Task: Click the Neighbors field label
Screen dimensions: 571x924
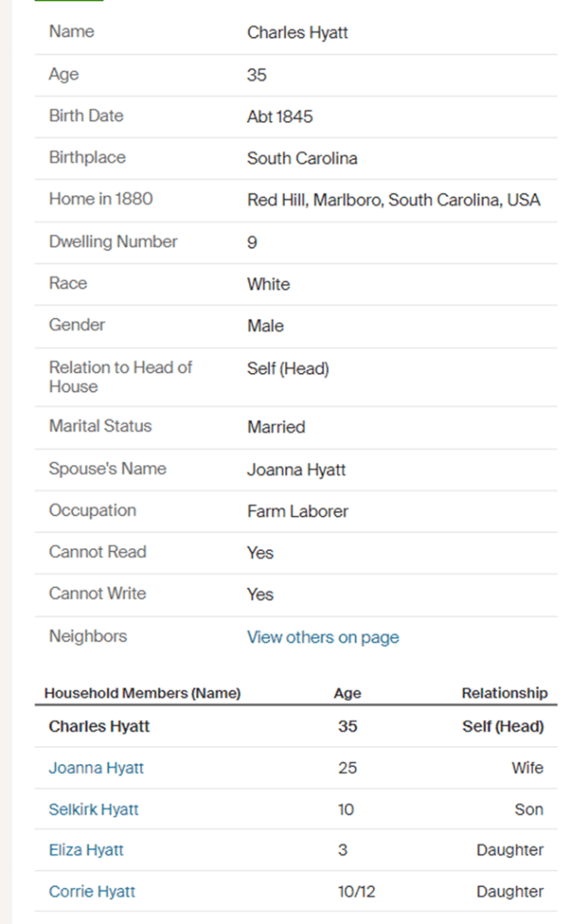Action: coord(88,636)
